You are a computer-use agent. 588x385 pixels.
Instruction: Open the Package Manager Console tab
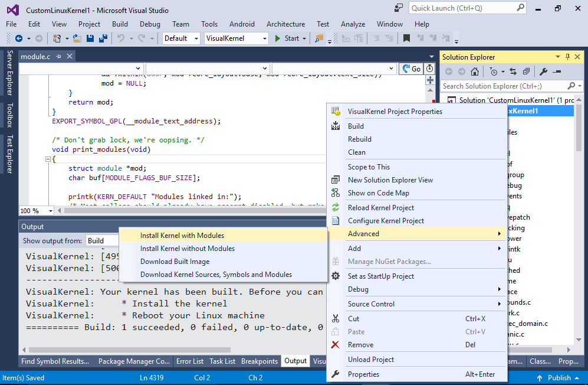134,361
